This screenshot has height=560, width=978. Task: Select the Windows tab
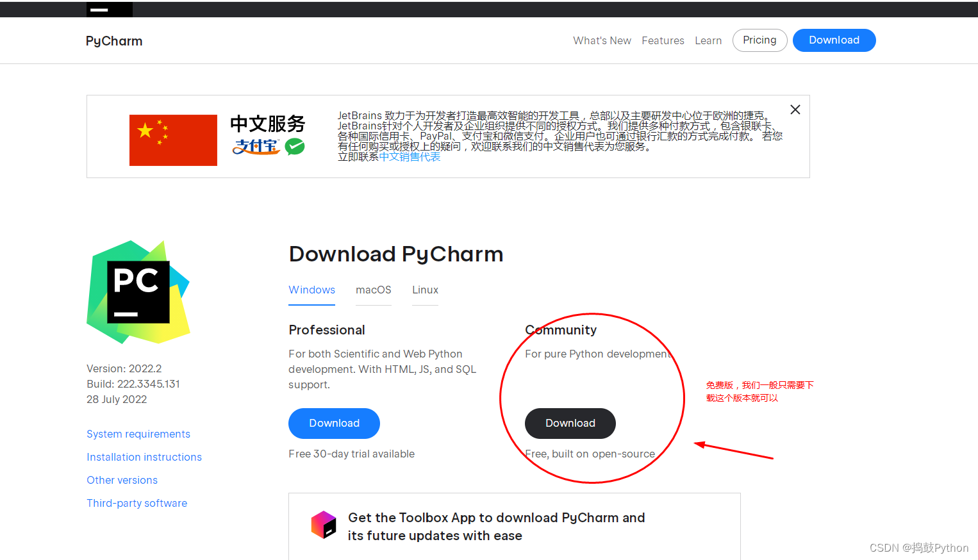click(311, 290)
